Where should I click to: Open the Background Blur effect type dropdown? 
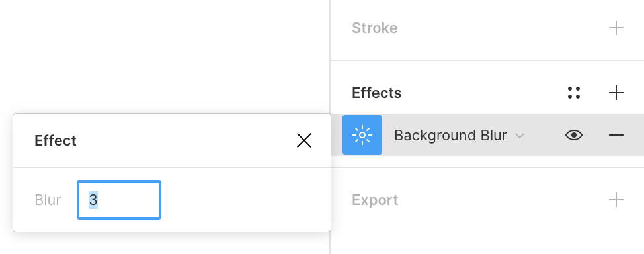tap(459, 135)
